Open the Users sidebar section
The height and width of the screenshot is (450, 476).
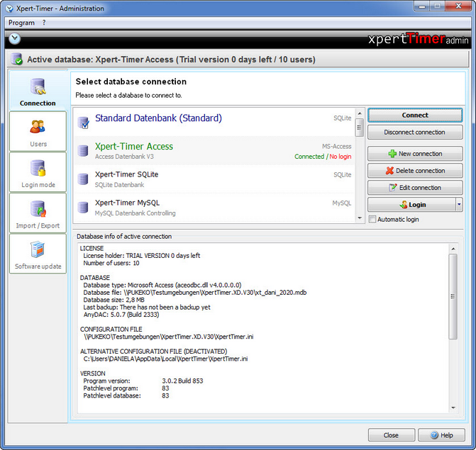(38, 131)
